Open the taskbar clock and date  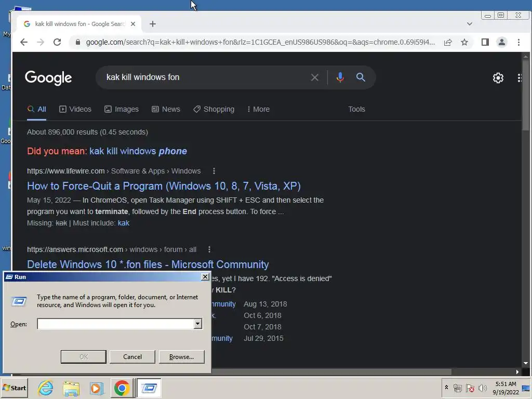pyautogui.click(x=506, y=388)
